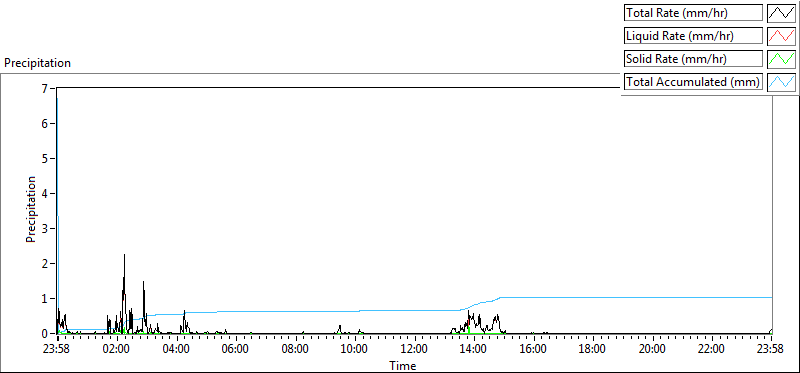This screenshot has width=800, height=373.
Task: Click the Precipitation chart caption above plot
Action: coord(37,63)
